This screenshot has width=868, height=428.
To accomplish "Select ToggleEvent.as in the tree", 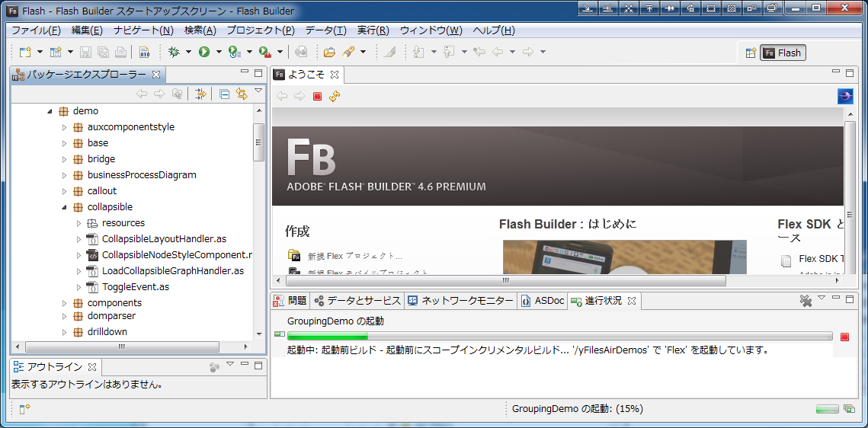I will pos(136,287).
